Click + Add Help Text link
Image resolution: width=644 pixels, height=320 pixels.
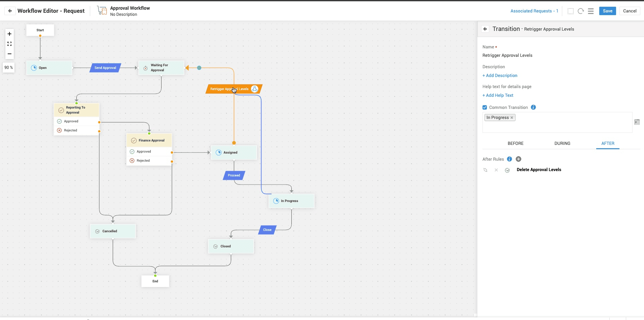(498, 95)
